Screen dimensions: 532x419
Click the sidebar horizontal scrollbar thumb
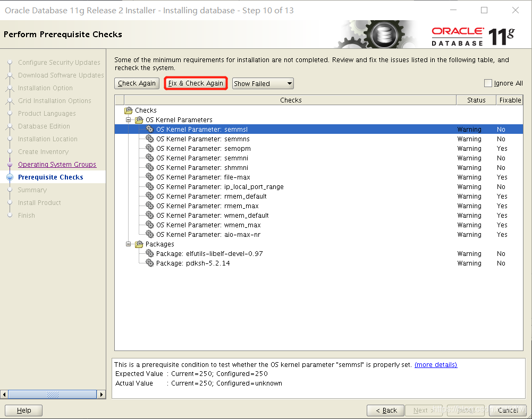tap(52, 395)
